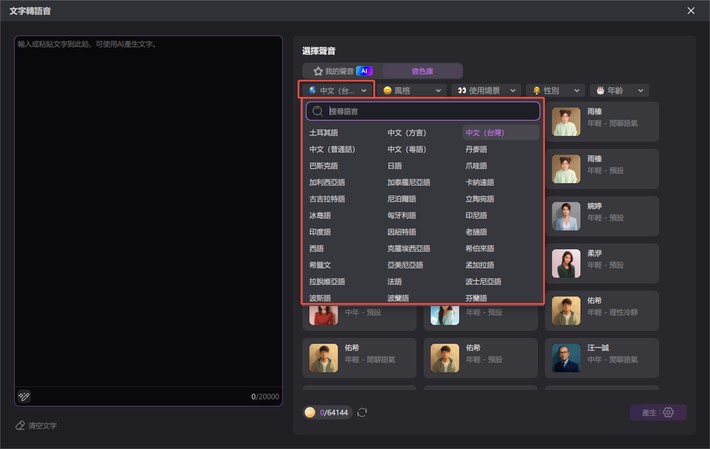Focus the 搜尋語言 search field

point(423,111)
